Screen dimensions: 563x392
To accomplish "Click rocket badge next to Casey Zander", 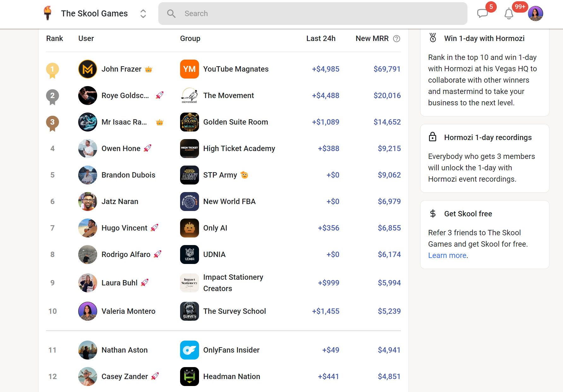I will coord(155,376).
